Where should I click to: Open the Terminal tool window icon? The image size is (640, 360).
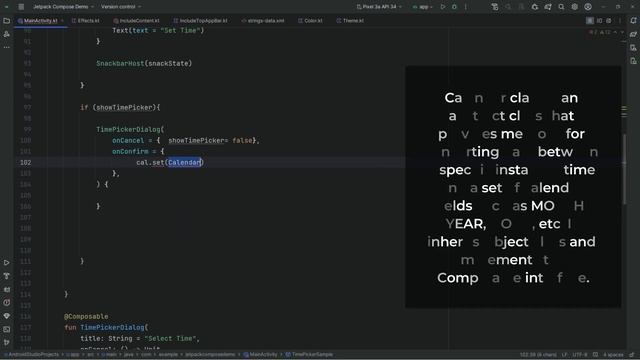[x=7, y=329]
